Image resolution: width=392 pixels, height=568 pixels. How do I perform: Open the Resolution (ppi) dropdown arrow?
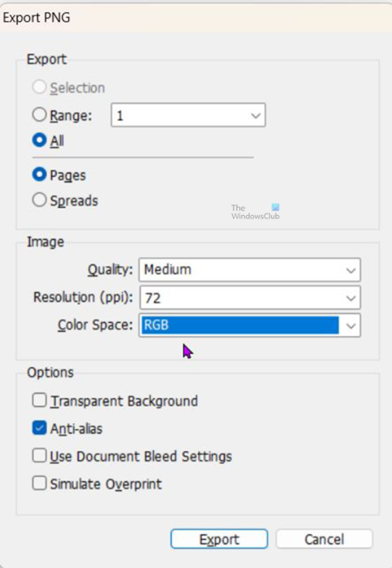351,298
